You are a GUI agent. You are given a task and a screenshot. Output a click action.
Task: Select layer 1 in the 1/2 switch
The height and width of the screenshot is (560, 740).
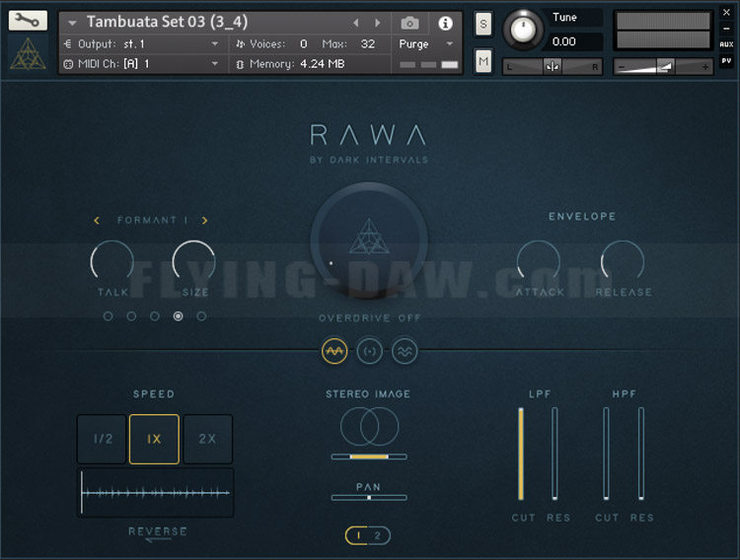click(x=359, y=535)
